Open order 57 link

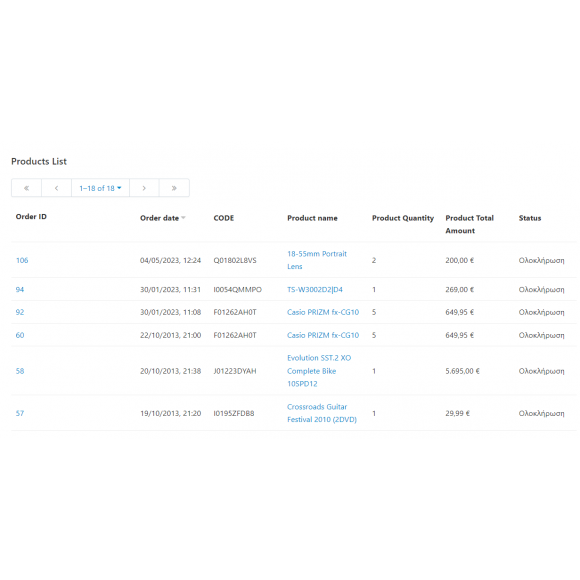coord(20,413)
